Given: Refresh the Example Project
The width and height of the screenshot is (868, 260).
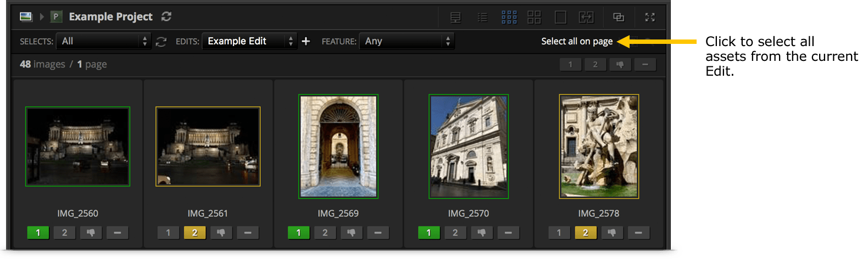Looking at the screenshot, I should point(166,16).
